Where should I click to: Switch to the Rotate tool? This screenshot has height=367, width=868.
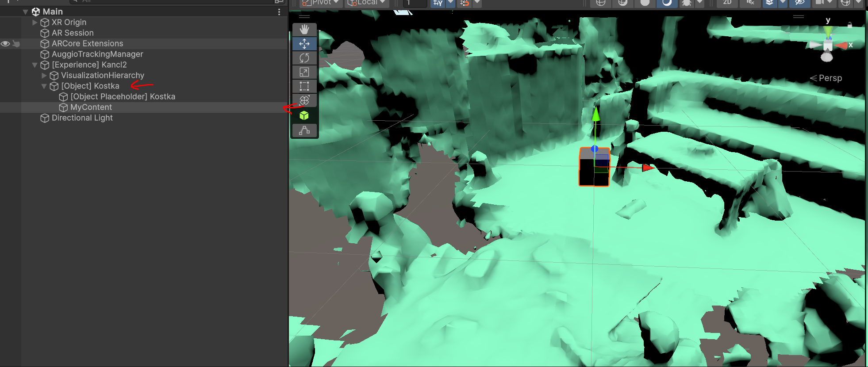point(304,58)
